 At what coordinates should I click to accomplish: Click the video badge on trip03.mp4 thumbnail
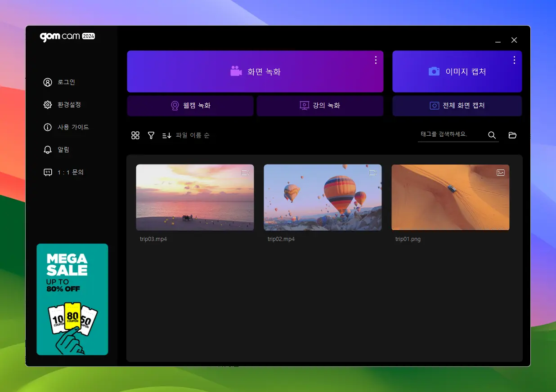(x=244, y=173)
